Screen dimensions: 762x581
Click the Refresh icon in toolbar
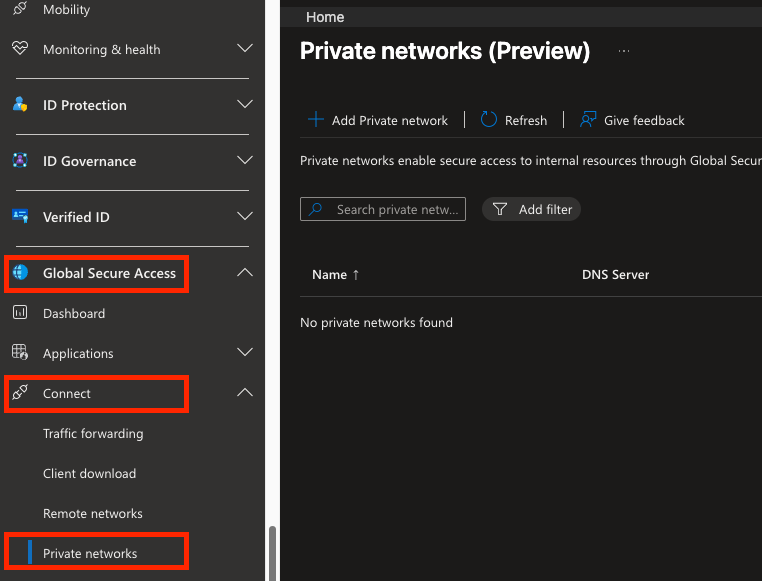489,120
